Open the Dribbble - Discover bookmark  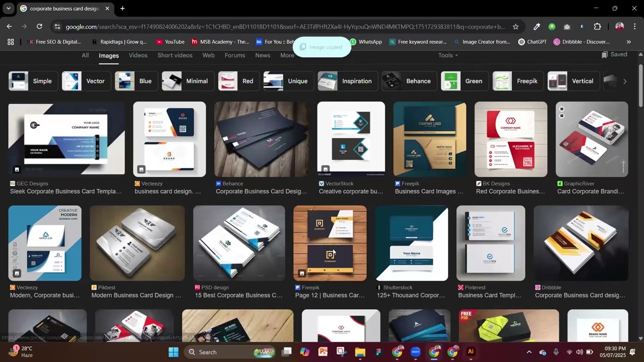(581, 42)
